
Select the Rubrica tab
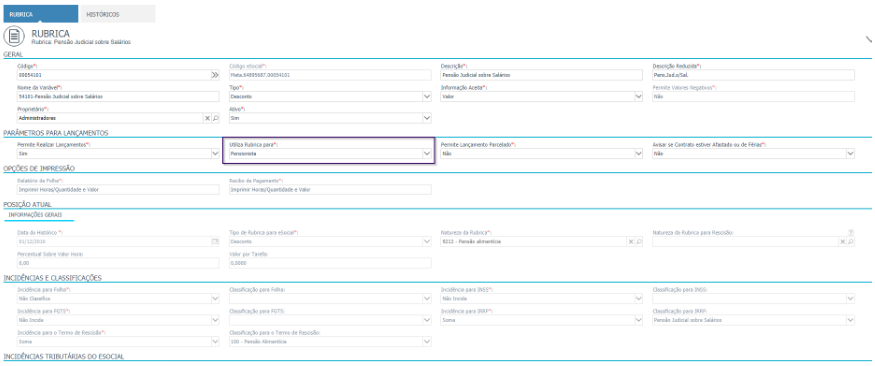coord(40,15)
